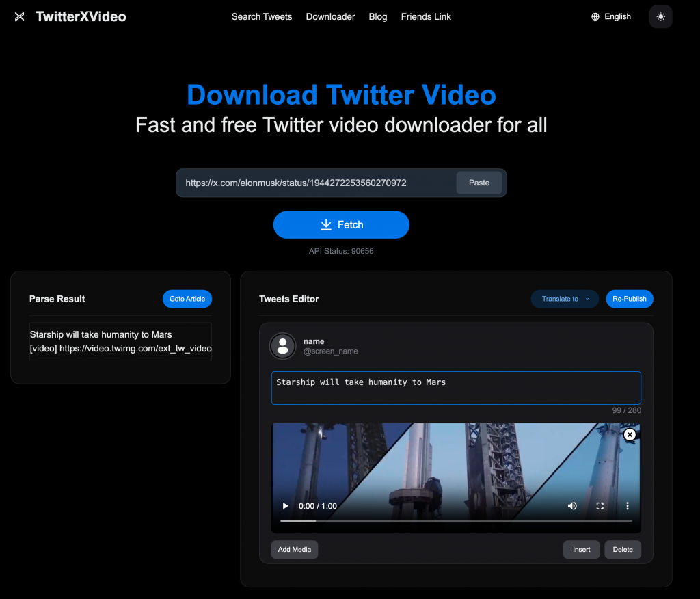The image size is (700, 599).
Task: Click the Add Media button
Action: pyautogui.click(x=295, y=549)
